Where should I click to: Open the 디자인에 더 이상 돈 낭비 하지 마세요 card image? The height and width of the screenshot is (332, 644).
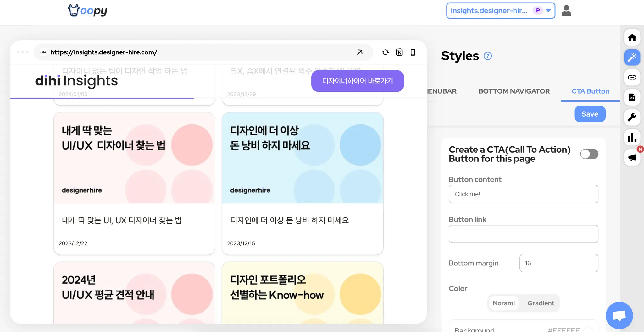[303, 158]
